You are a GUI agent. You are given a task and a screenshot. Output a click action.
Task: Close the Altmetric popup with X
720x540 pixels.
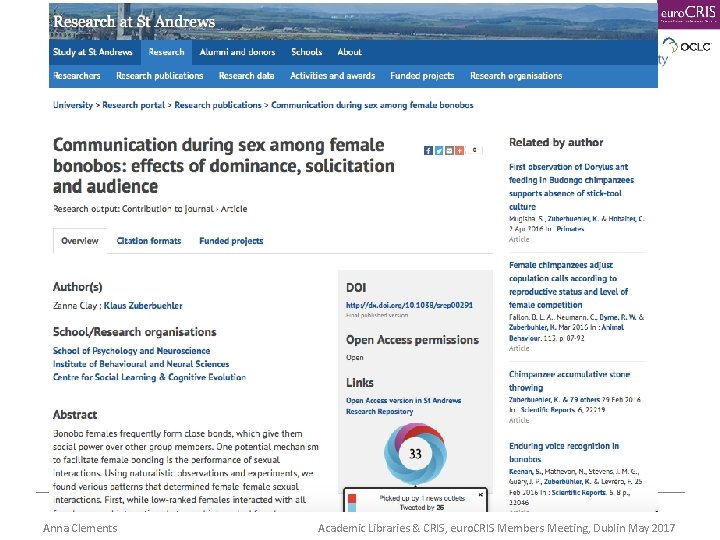[x=481, y=495]
